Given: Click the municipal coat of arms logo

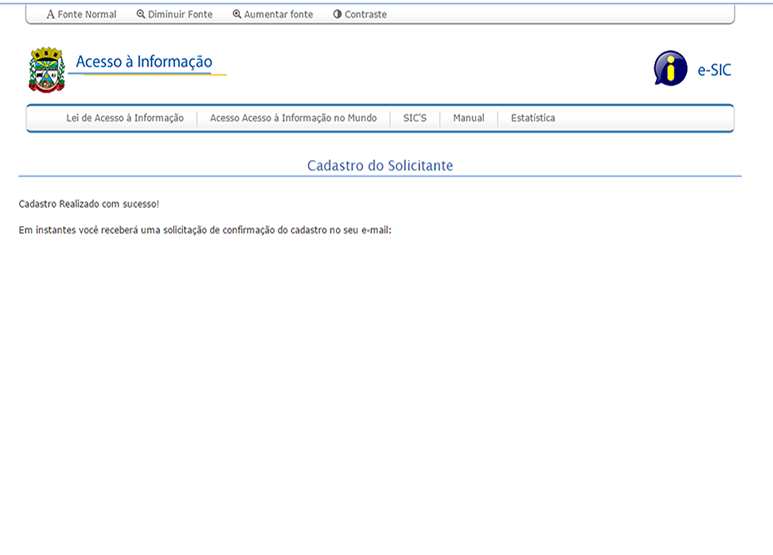Looking at the screenshot, I should (46, 69).
